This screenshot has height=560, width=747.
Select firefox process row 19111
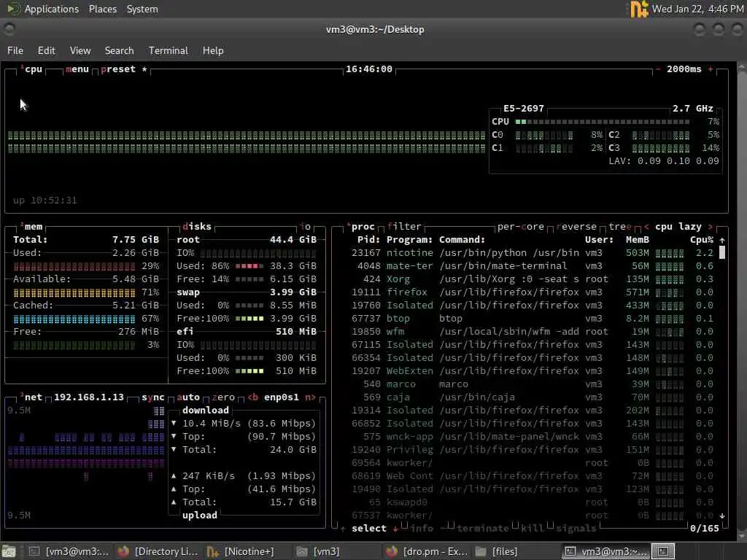pyautogui.click(x=533, y=292)
